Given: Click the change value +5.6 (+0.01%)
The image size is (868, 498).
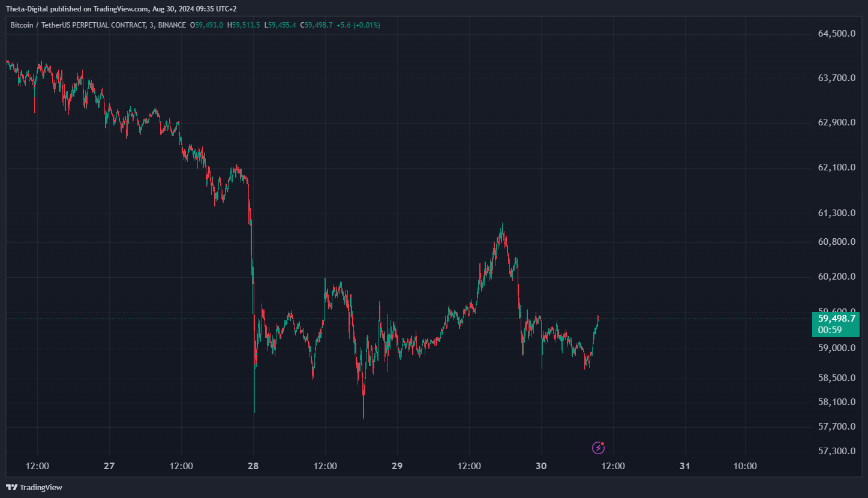Looking at the screenshot, I should pos(358,25).
